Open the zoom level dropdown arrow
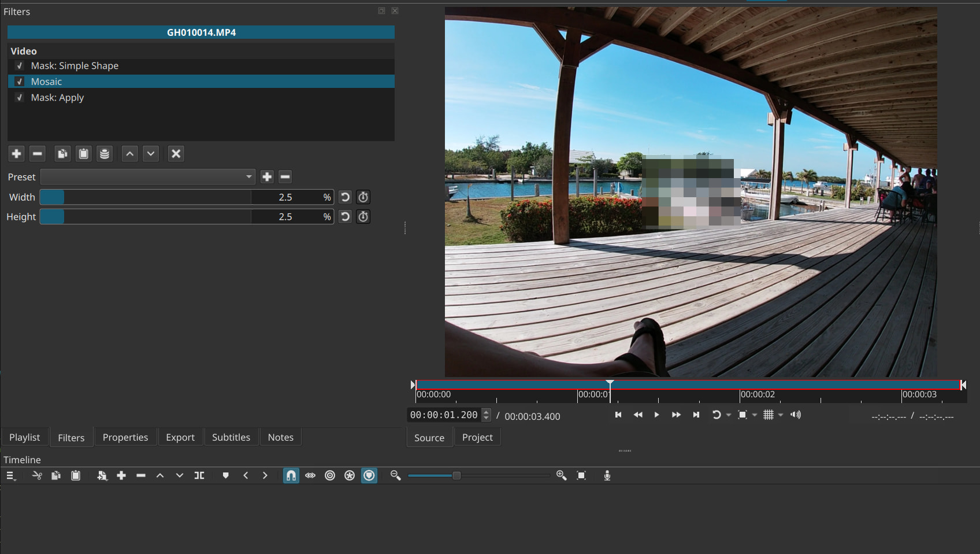Image resolution: width=980 pixels, height=554 pixels. pyautogui.click(x=755, y=415)
